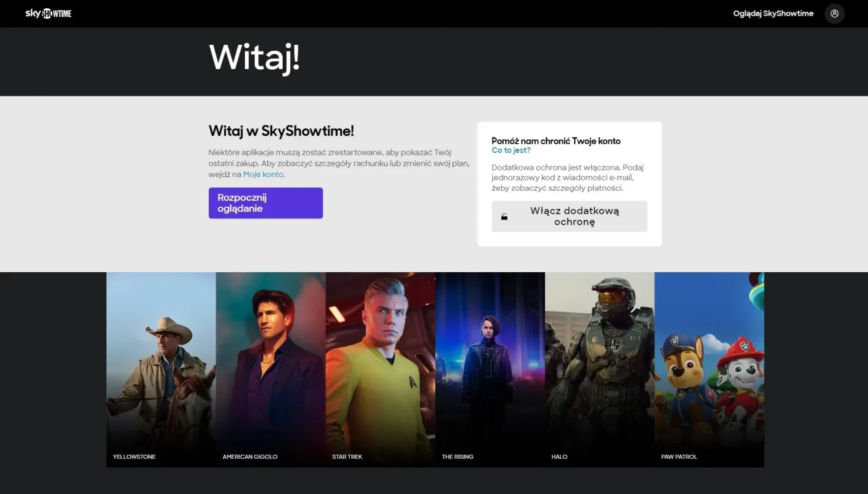Select the American Gigolo poster

(271, 369)
